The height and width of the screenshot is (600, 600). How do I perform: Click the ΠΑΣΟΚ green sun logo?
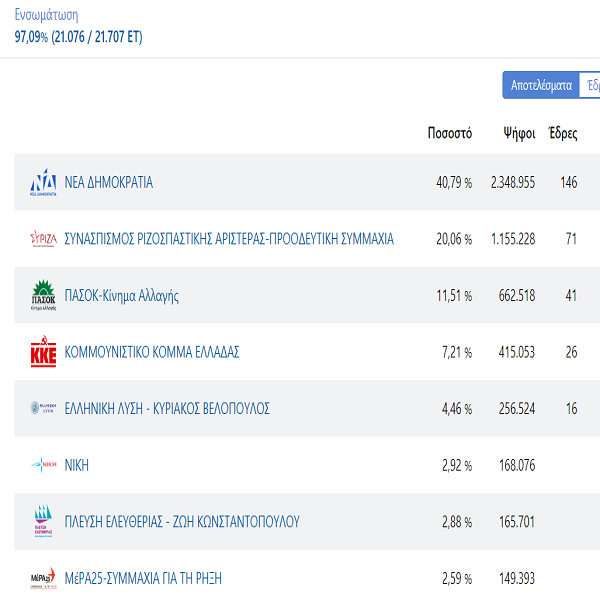click(43, 295)
